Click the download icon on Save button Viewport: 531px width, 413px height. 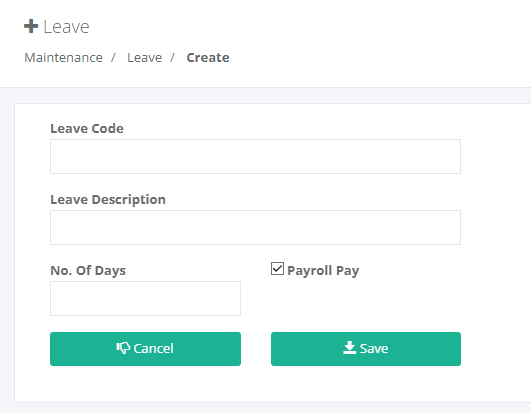(x=349, y=348)
